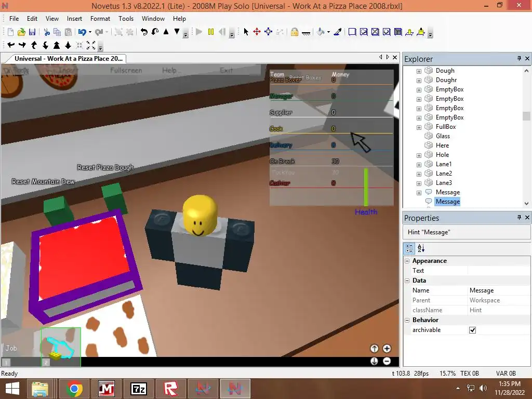Edit the Name property value Message
Image resolution: width=532 pixels, height=399 pixels.
(x=499, y=290)
